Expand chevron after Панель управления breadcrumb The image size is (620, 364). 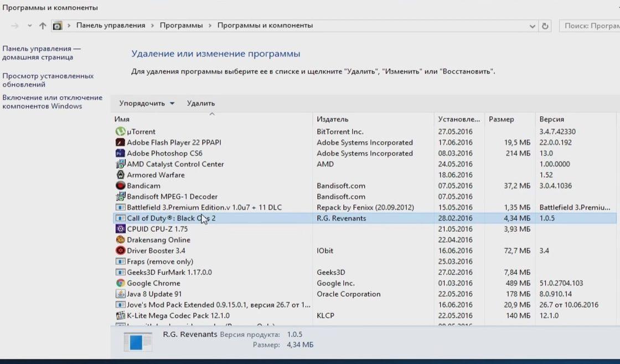pyautogui.click(x=153, y=25)
